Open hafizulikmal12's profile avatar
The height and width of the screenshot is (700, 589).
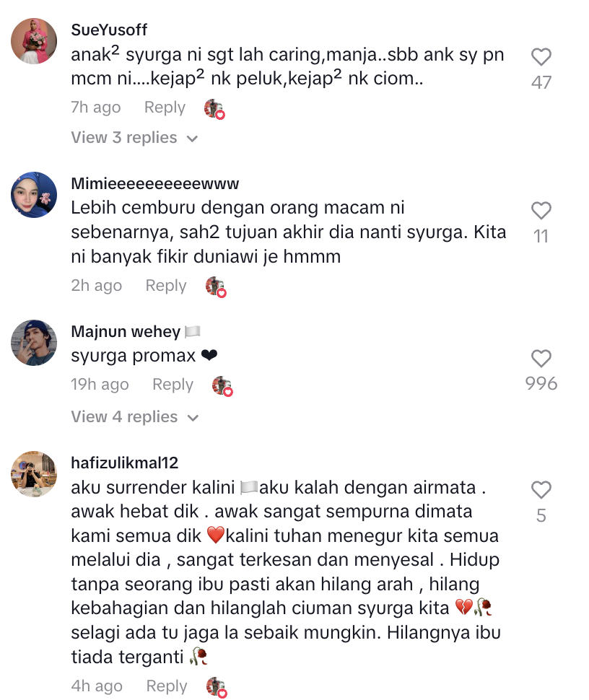coord(34,474)
